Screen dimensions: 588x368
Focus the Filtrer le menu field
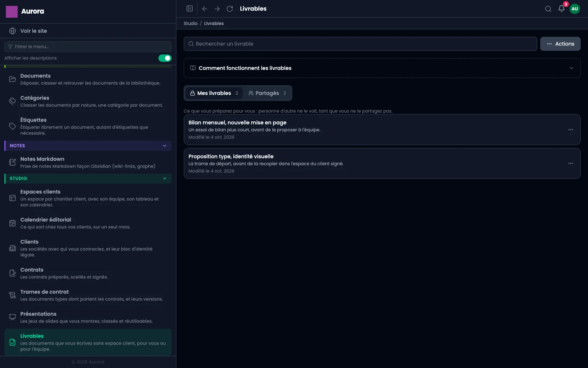click(88, 47)
